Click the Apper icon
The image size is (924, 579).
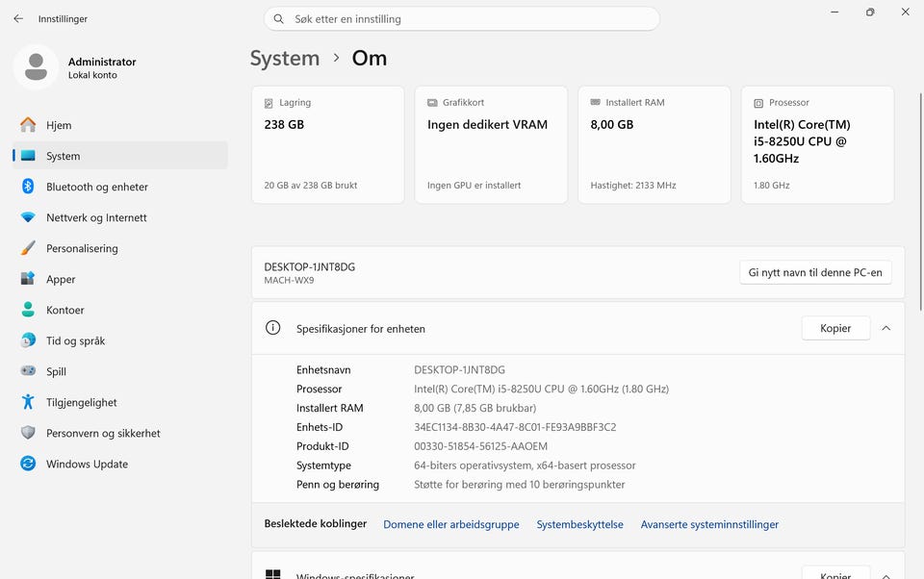(x=28, y=279)
